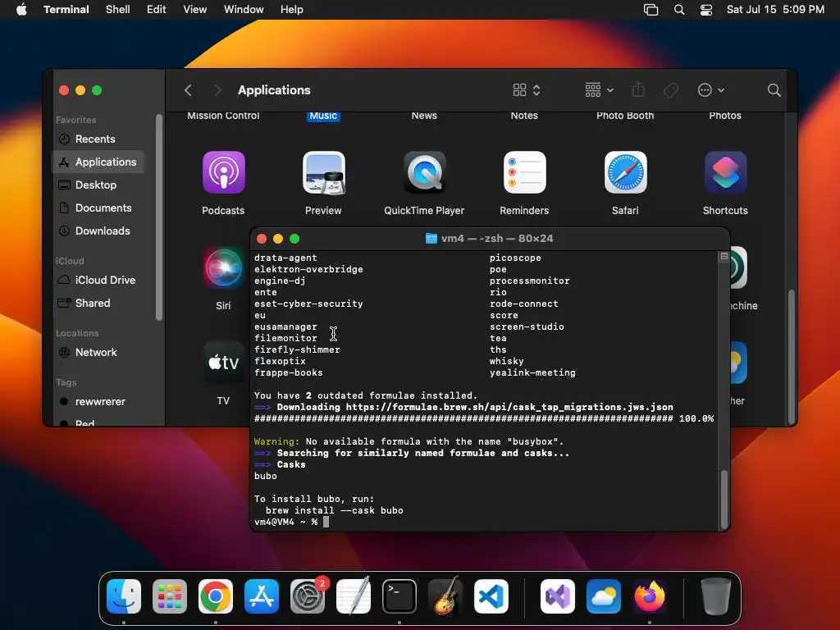Viewport: 840px width, 630px height.
Task: Search in the Finder window
Action: pos(774,90)
